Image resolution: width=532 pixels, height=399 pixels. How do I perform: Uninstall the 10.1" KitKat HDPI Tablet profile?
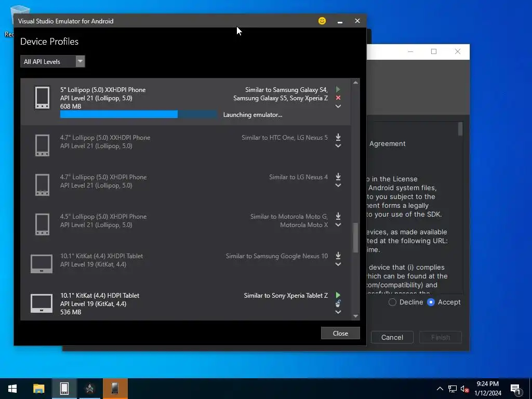coord(338,303)
